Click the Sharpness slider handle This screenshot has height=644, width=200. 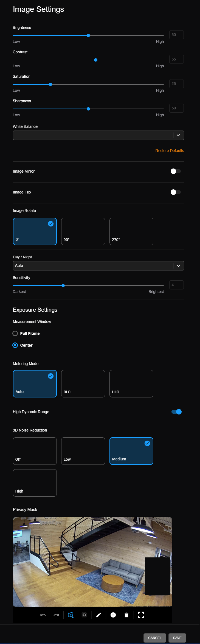(88, 109)
